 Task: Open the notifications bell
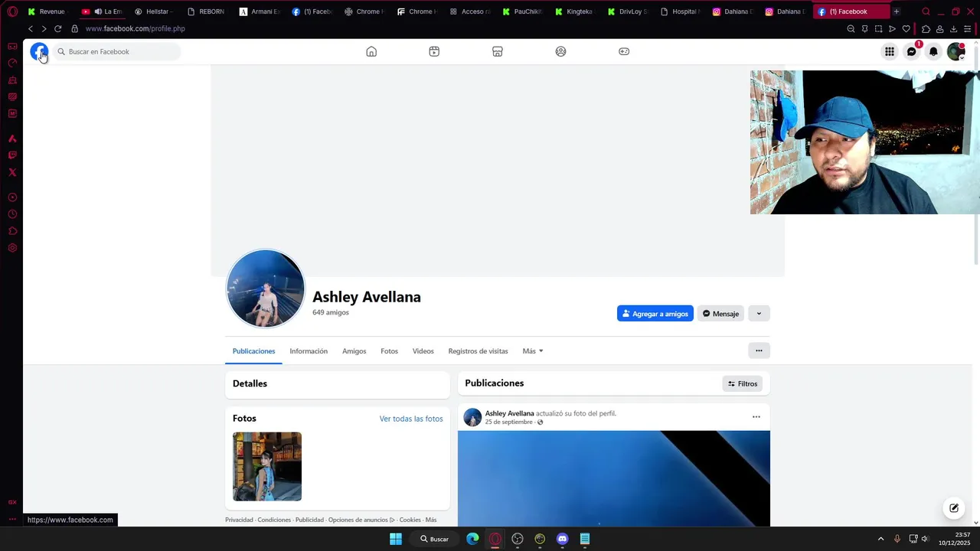(933, 51)
